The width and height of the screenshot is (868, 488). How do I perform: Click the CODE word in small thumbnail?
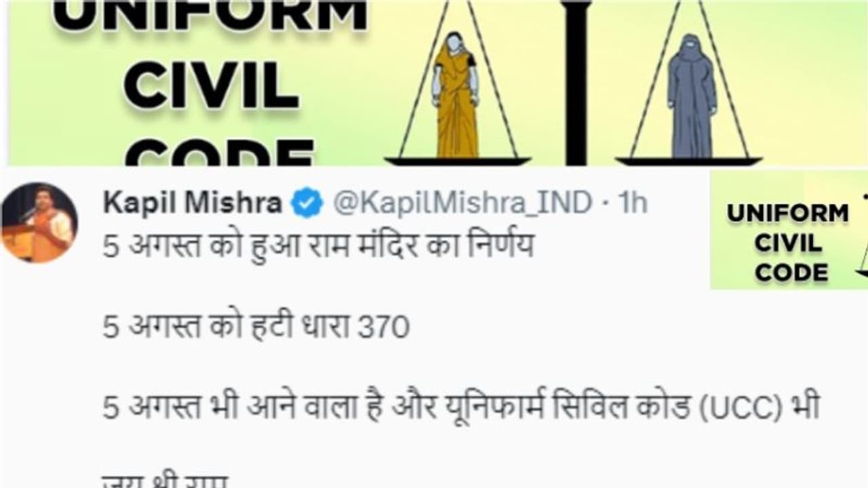(791, 272)
